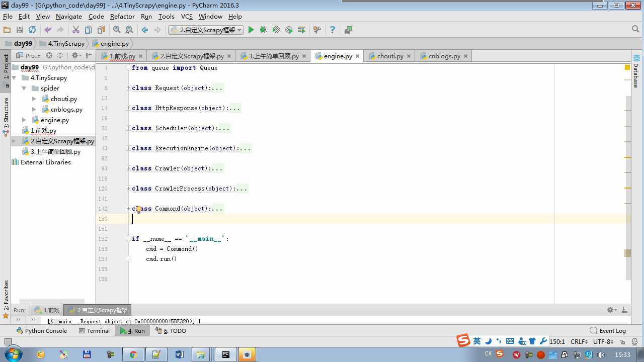This screenshot has height=362, width=644.
Task: Toggle Sogou IME moon half-width mode
Action: 488,341
